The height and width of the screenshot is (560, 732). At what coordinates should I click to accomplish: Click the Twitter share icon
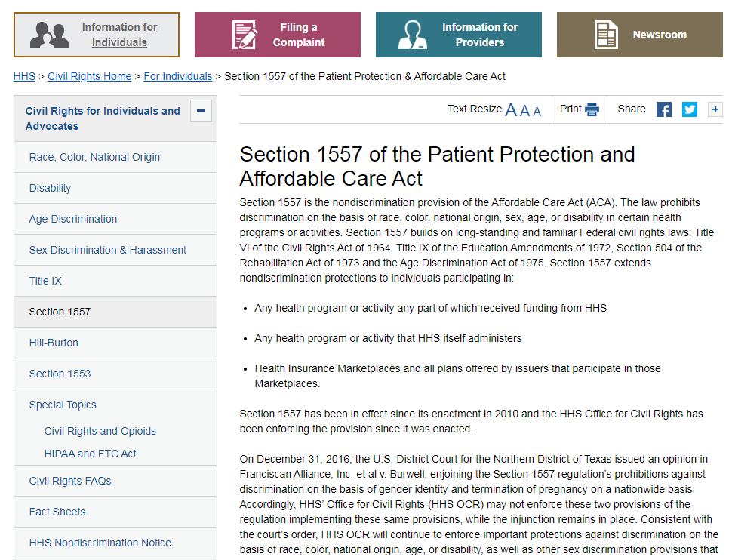click(690, 109)
